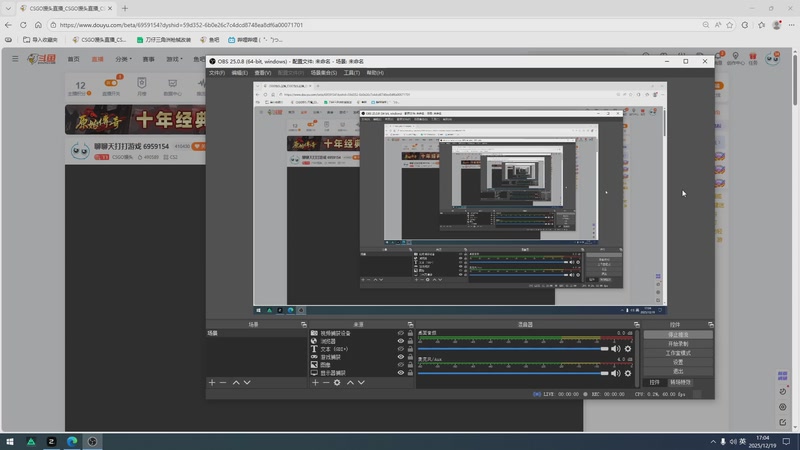Open 麦克风/Aux mixer settings gear
800x450 pixels.
628,373
